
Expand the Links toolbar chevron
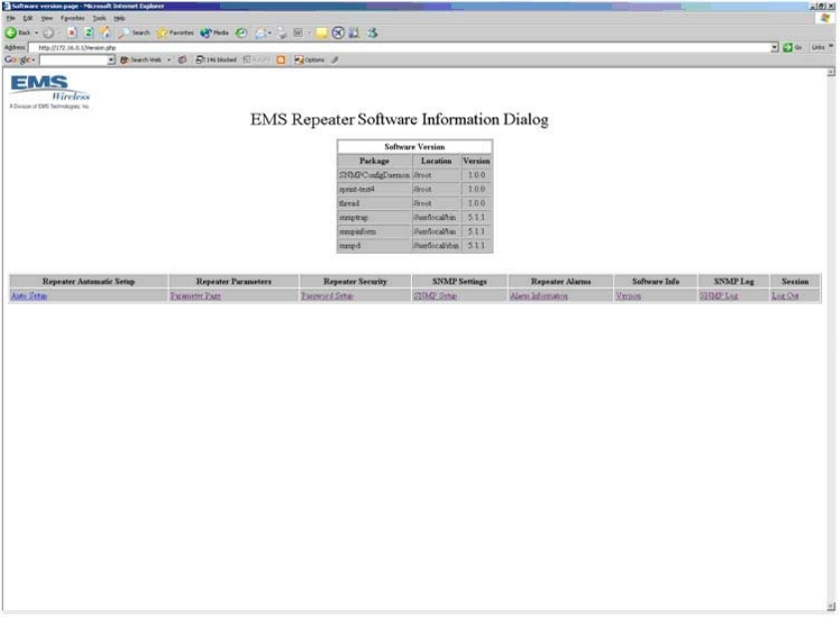[831, 47]
